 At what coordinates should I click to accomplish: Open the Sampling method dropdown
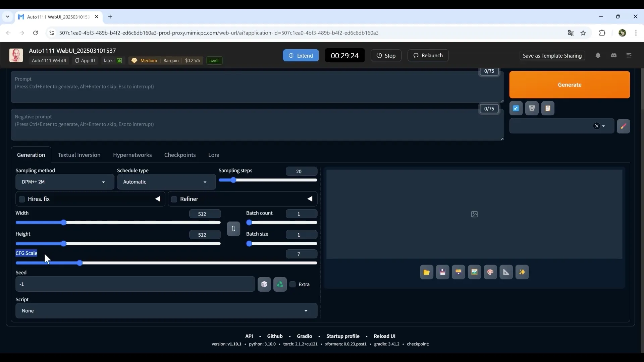pos(65,182)
